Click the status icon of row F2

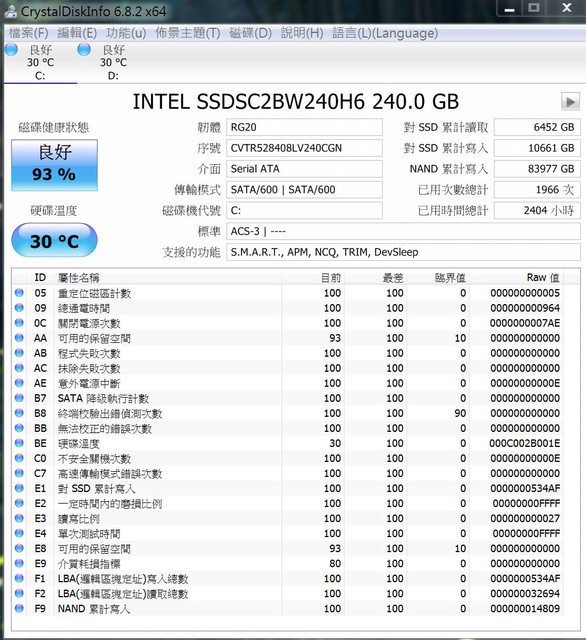pyautogui.click(x=19, y=593)
